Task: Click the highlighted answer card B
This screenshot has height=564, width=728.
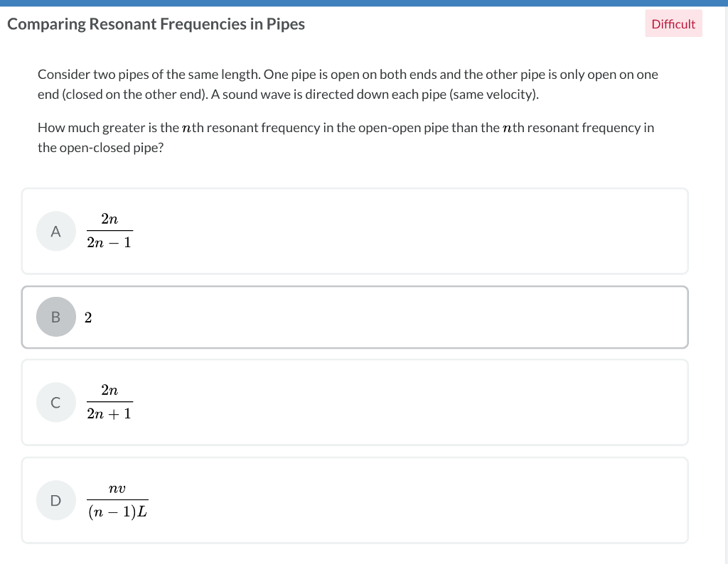Action: [355, 317]
